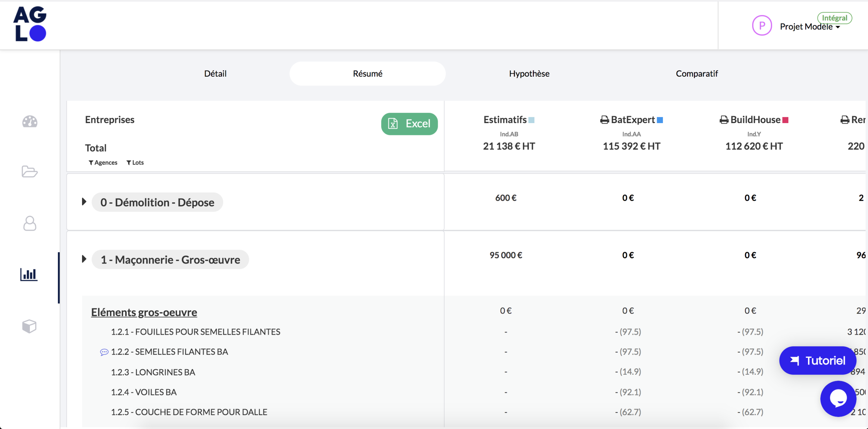
Task: Expand the 1 - Maçonnerie - Gros-œuvre lot
Action: coord(84,259)
